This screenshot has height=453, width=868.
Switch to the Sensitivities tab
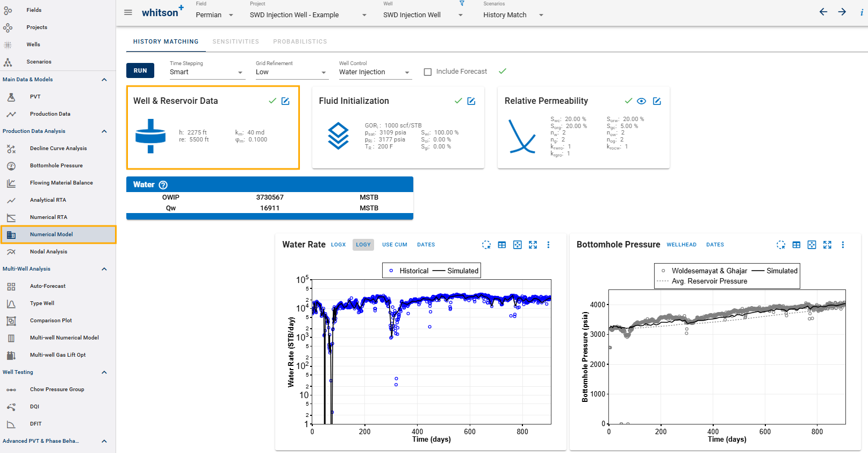235,41
